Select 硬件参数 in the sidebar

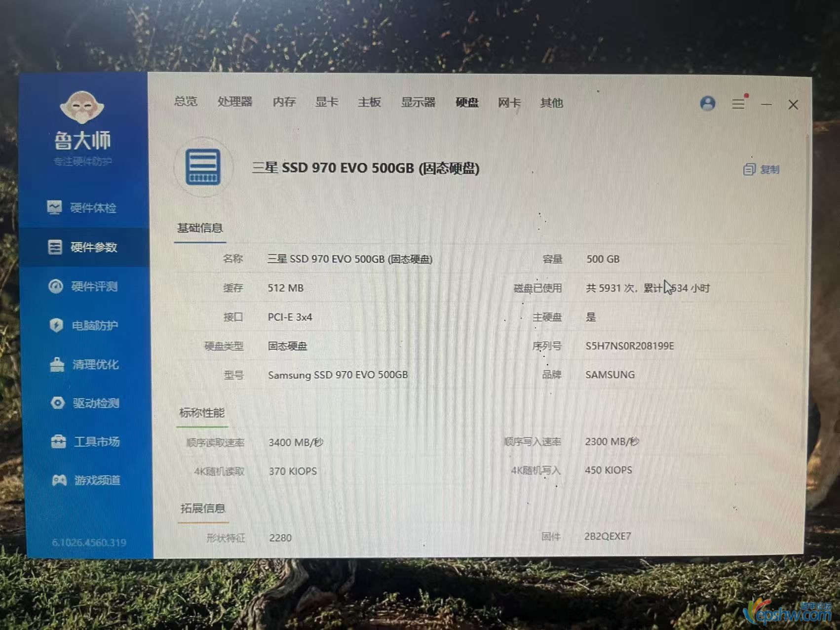tap(84, 247)
